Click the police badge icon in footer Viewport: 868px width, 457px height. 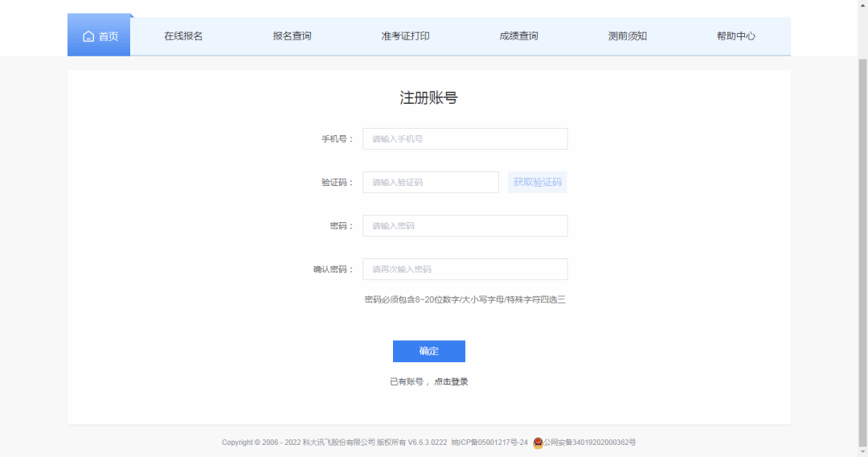tap(538, 443)
